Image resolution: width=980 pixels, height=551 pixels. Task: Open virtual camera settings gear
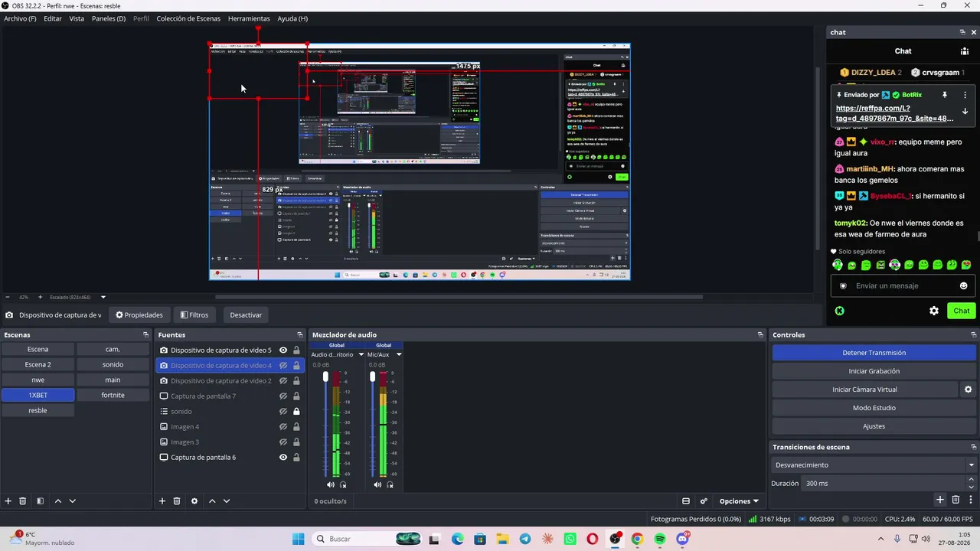(968, 390)
